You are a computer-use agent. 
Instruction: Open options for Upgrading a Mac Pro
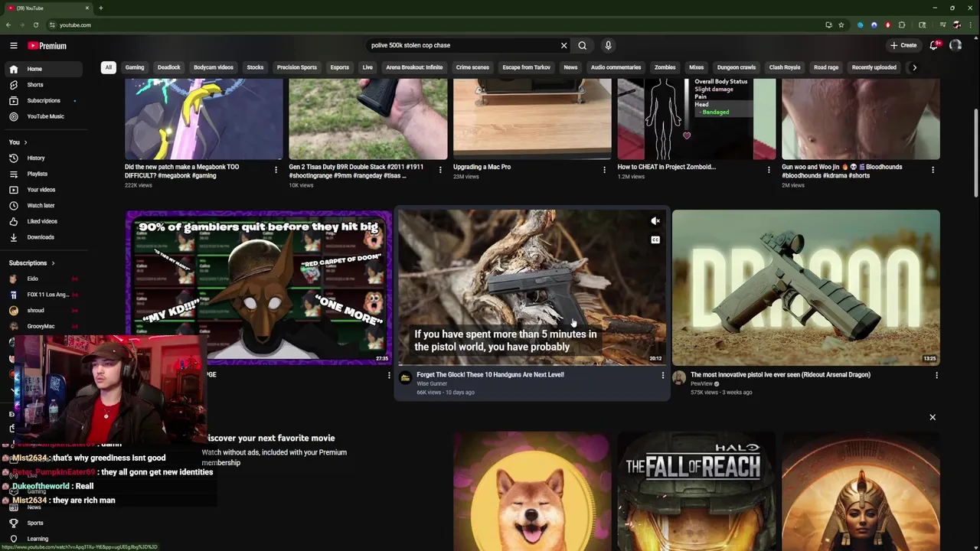[x=604, y=170]
